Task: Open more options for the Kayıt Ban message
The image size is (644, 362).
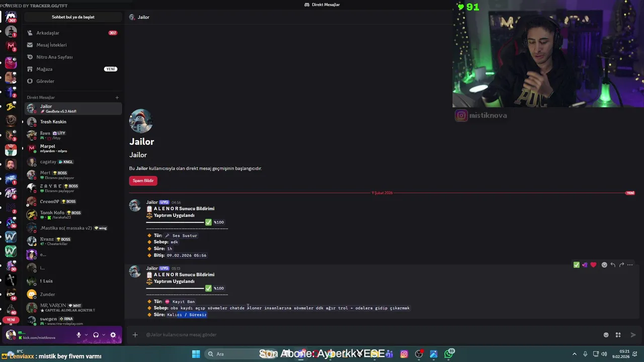Action: pyautogui.click(x=630, y=265)
